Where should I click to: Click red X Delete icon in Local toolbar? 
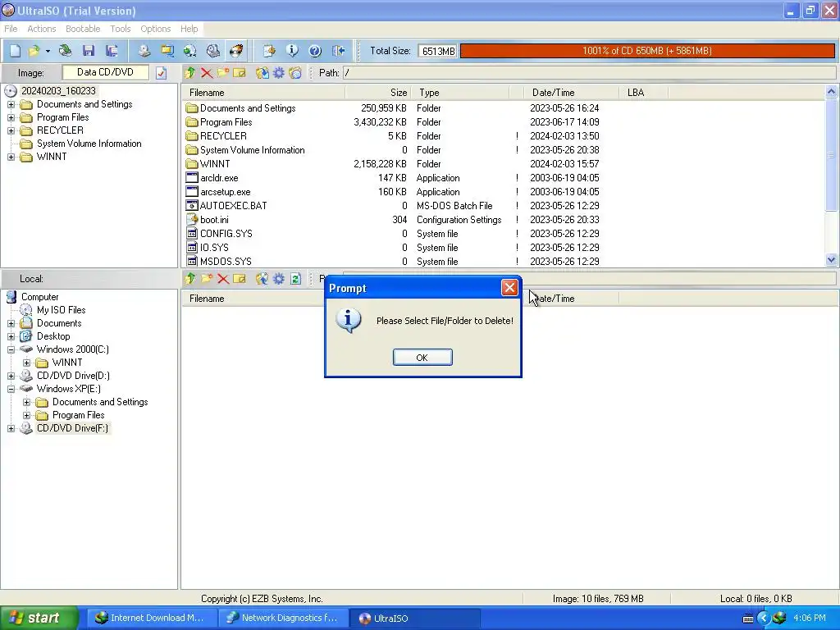[223, 279]
